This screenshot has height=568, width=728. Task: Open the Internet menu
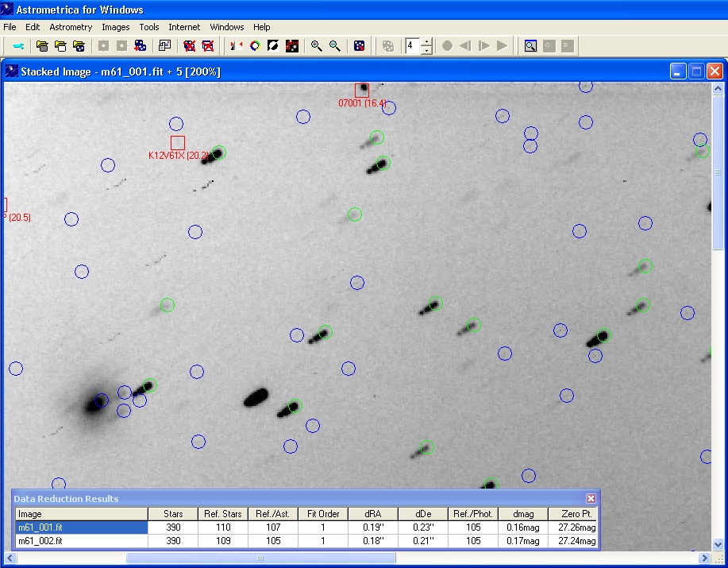[184, 27]
